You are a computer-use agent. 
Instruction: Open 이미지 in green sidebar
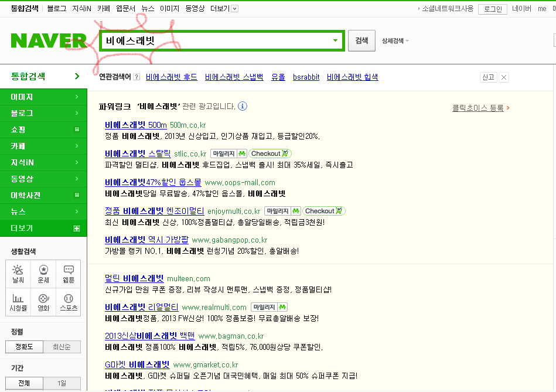[43, 97]
